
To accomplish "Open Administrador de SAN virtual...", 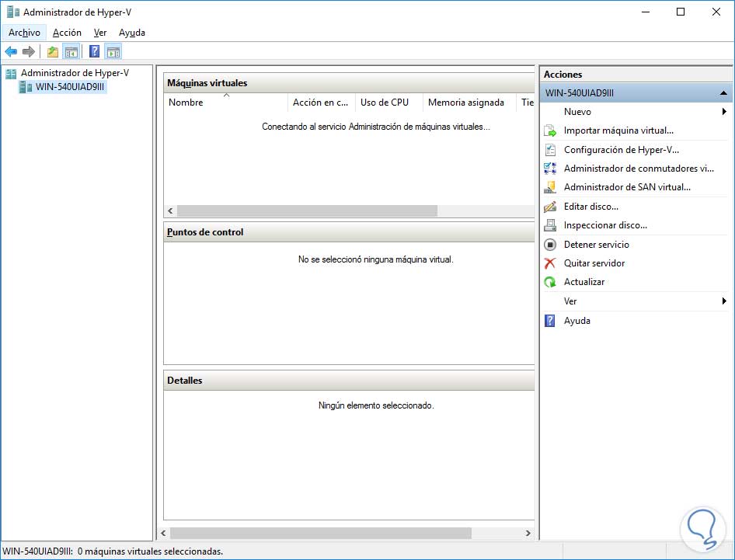I will [x=627, y=187].
